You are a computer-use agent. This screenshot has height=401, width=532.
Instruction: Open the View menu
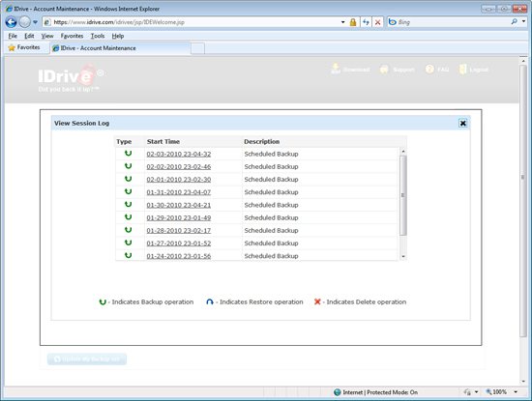click(47, 36)
